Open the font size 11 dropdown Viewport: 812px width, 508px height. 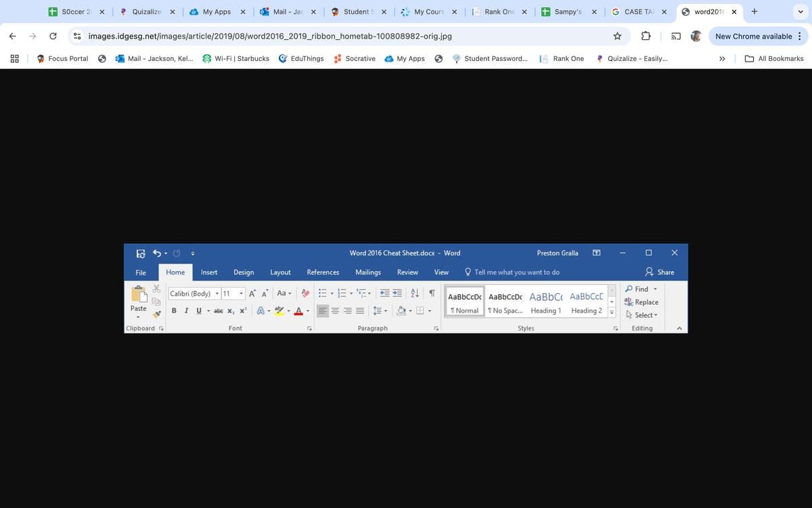point(242,293)
